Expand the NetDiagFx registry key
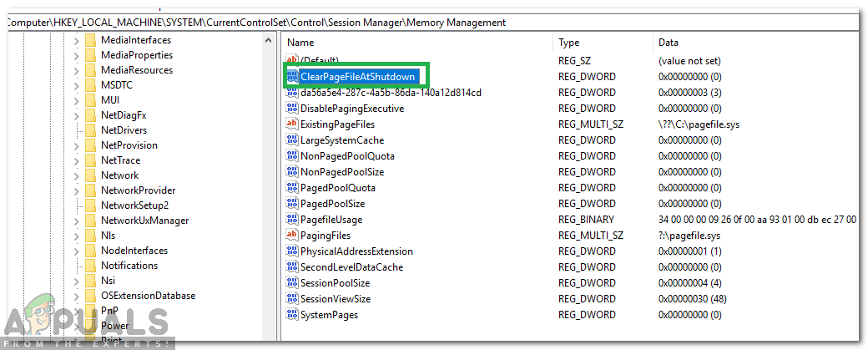Viewport: 868px width, 350px height. [x=76, y=115]
